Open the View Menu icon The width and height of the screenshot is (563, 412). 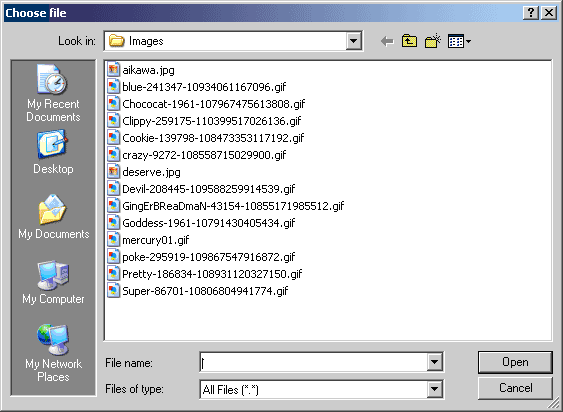[459, 41]
